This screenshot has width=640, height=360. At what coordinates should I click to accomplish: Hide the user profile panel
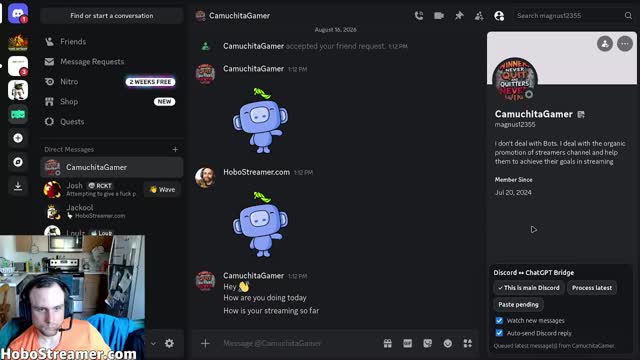click(x=499, y=16)
